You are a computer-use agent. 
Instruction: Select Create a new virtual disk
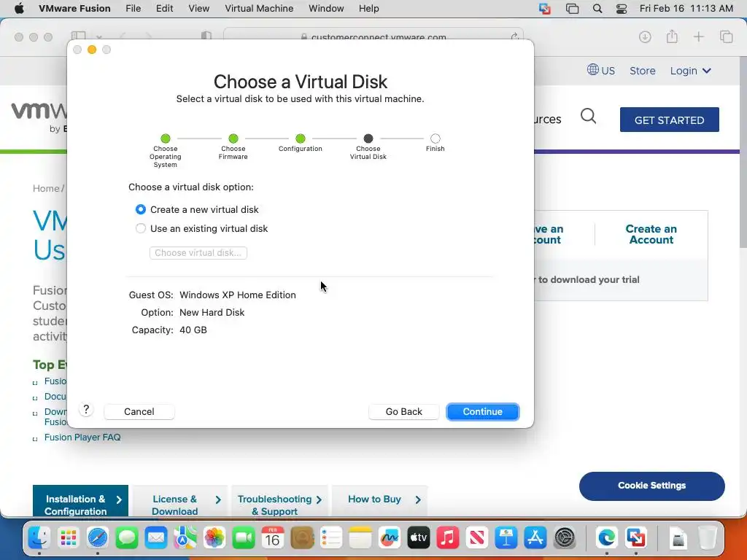(141, 209)
